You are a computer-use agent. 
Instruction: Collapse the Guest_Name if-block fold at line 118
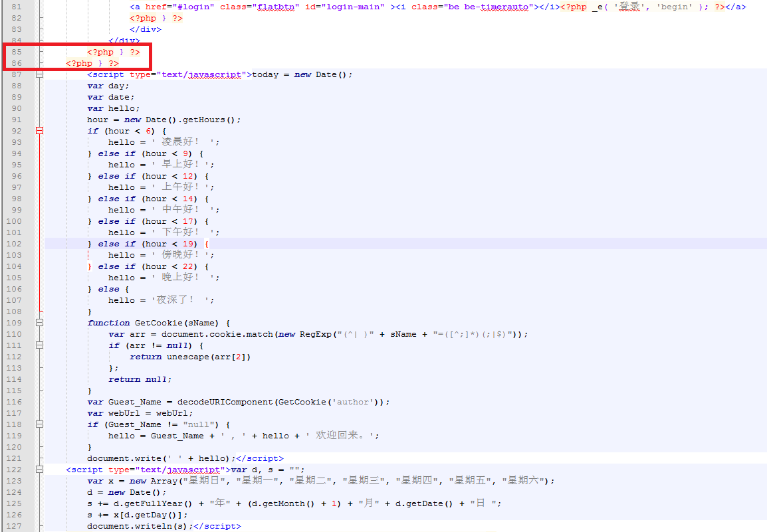click(39, 424)
